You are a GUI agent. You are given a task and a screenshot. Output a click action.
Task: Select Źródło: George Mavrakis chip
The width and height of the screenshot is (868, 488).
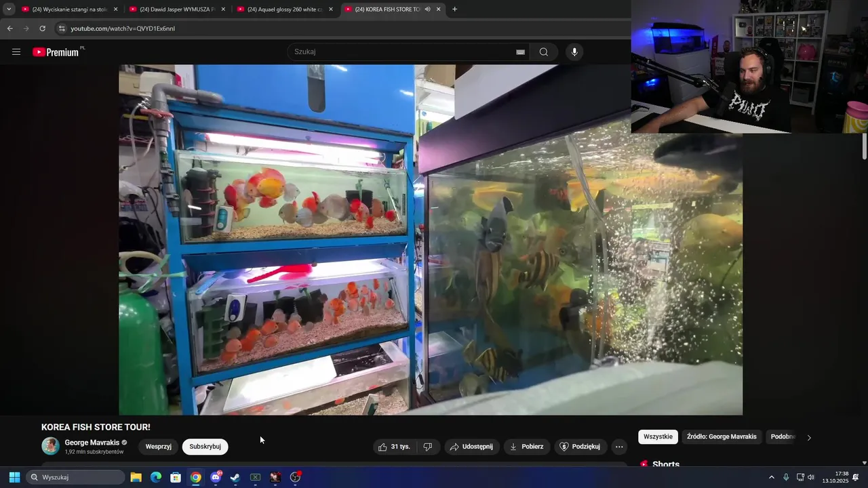(x=722, y=436)
